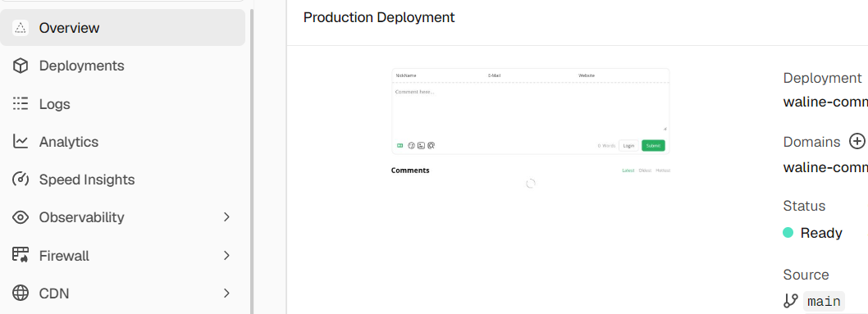Expand the Firewall chevron
The width and height of the screenshot is (868, 314).
226,256
